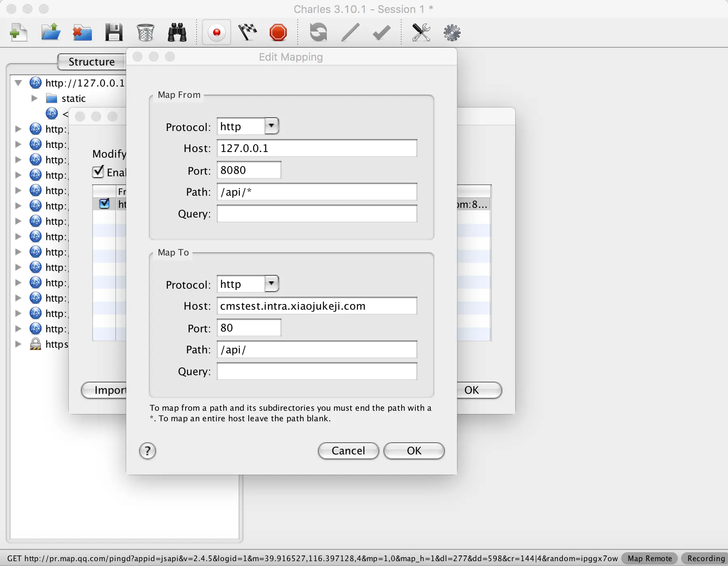Viewport: 728px width, 566px height.
Task: Open a saved session with folder icon
Action: pos(51,32)
